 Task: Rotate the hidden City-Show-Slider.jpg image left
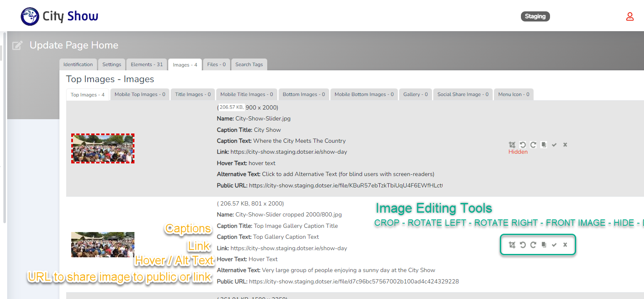[x=523, y=145]
